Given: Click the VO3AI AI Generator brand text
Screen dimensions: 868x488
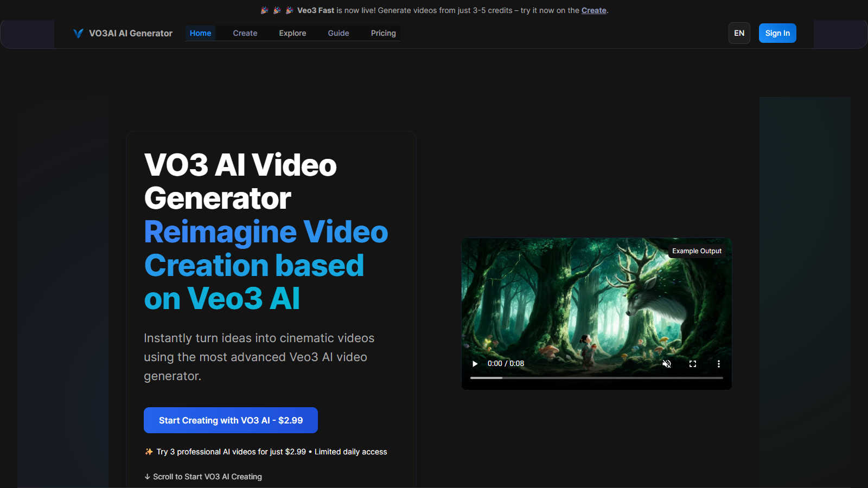Looking at the screenshot, I should coord(131,33).
